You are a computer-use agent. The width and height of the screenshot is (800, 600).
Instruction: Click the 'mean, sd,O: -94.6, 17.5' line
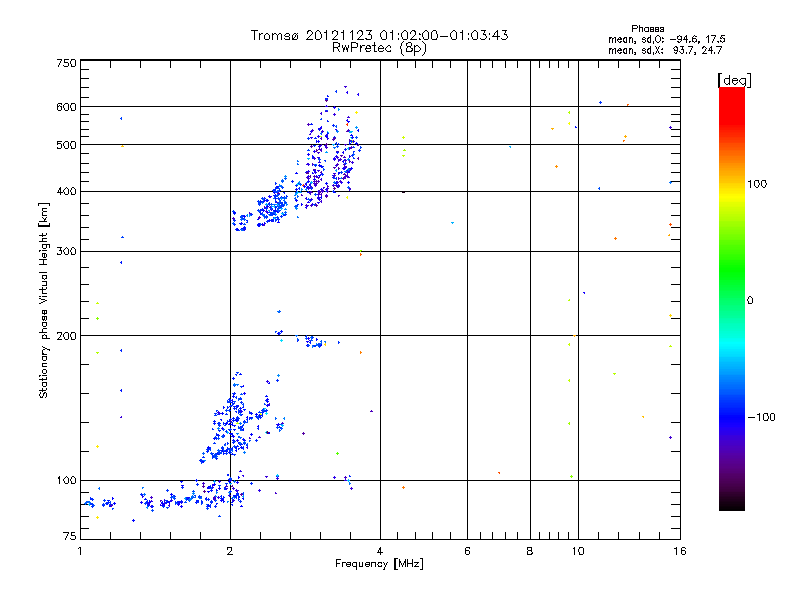[x=666, y=39]
